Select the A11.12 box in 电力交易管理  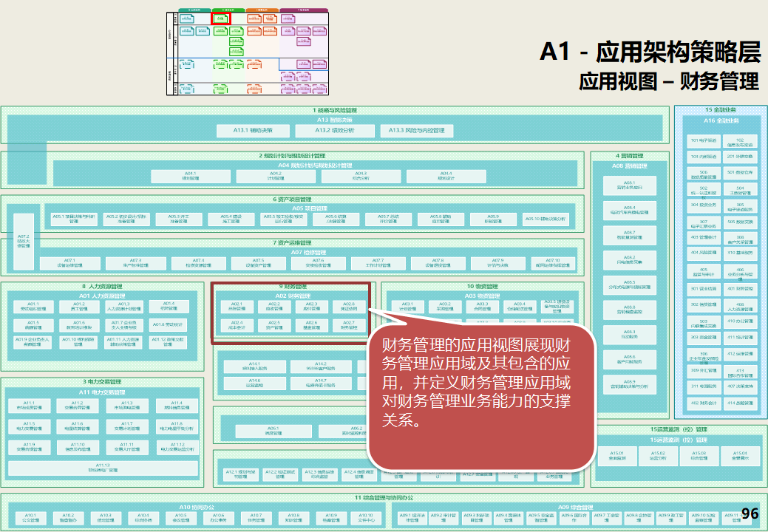177,447
